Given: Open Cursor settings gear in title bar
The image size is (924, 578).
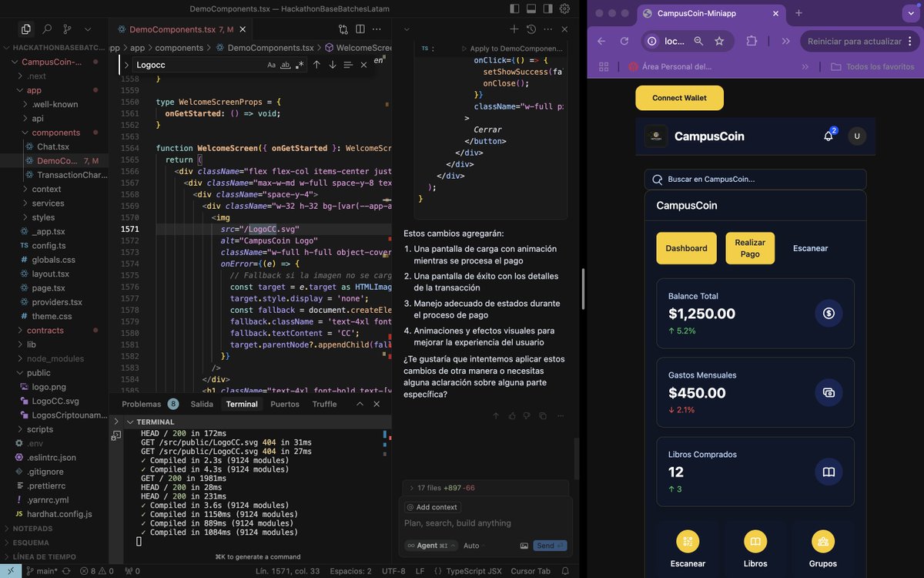Looking at the screenshot, I should [x=565, y=8].
